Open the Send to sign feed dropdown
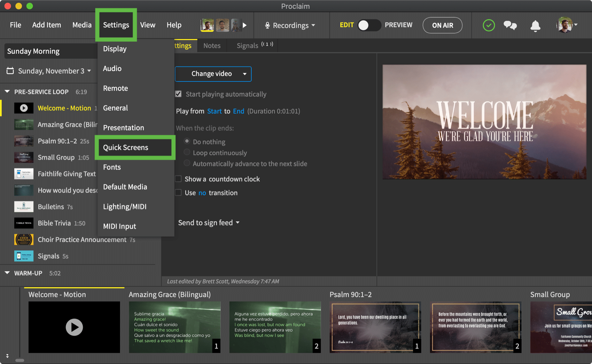Viewport: 592px width, 364px height. 209,223
